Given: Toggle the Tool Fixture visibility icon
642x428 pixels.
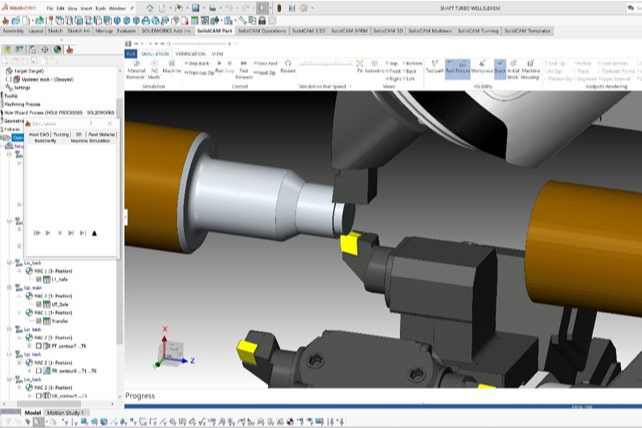Looking at the screenshot, I should click(x=457, y=68).
